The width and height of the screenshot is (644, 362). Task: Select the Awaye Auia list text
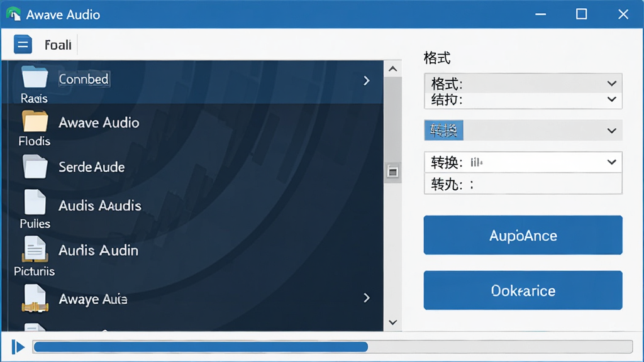(x=93, y=299)
